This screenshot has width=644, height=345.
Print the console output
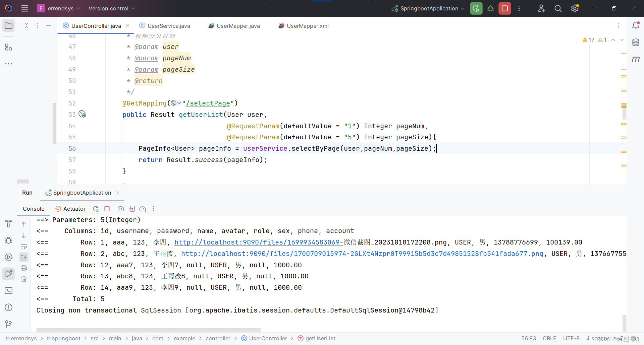coord(24,268)
